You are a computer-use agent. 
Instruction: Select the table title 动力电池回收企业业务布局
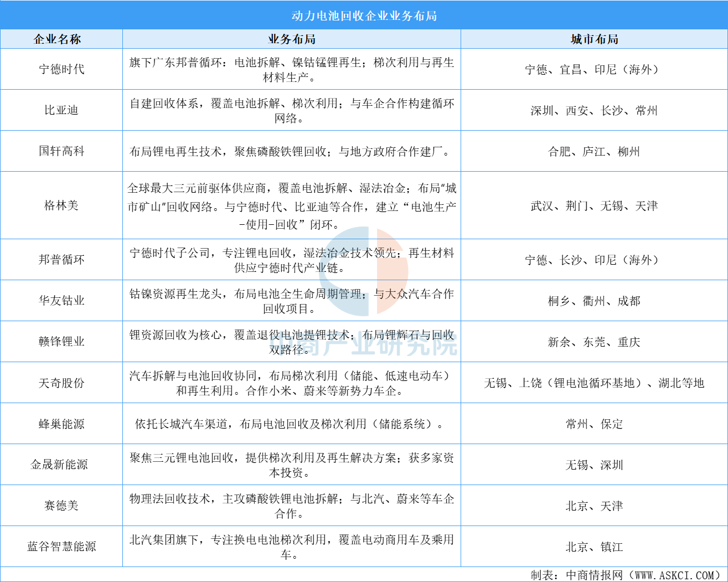[x=364, y=16]
